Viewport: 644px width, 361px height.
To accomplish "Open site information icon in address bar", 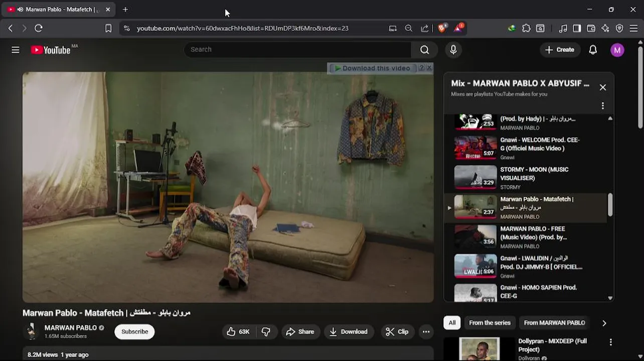I will pos(126,28).
